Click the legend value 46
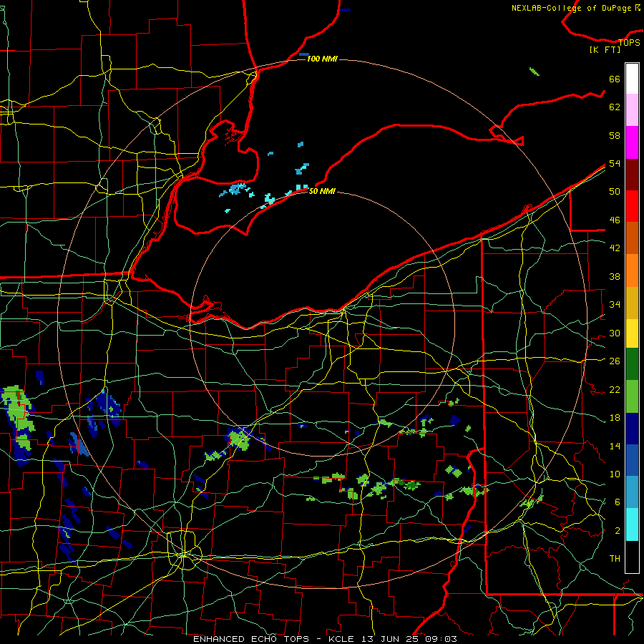The image size is (644, 644). 615,220
